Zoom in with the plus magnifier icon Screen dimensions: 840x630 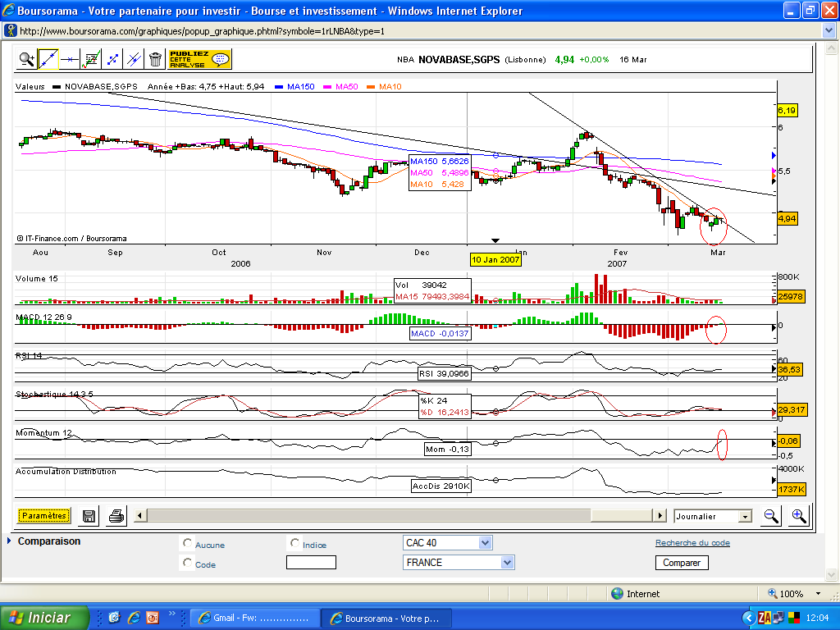tap(799, 516)
